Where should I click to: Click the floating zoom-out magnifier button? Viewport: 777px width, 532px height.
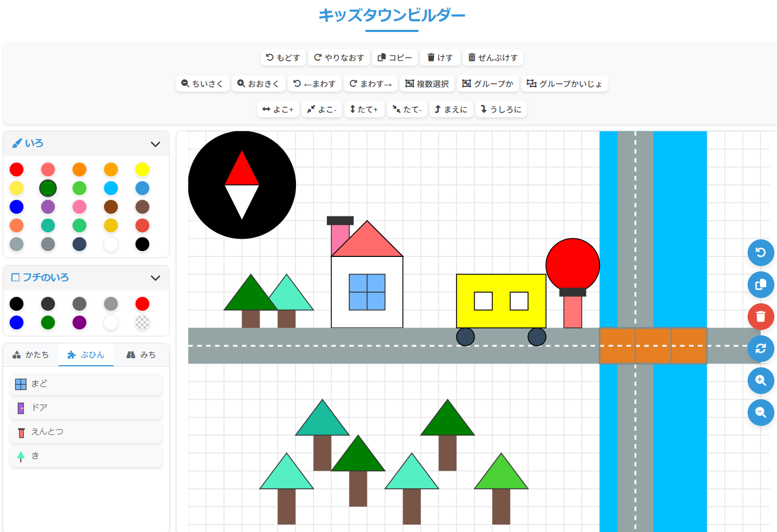pyautogui.click(x=760, y=413)
